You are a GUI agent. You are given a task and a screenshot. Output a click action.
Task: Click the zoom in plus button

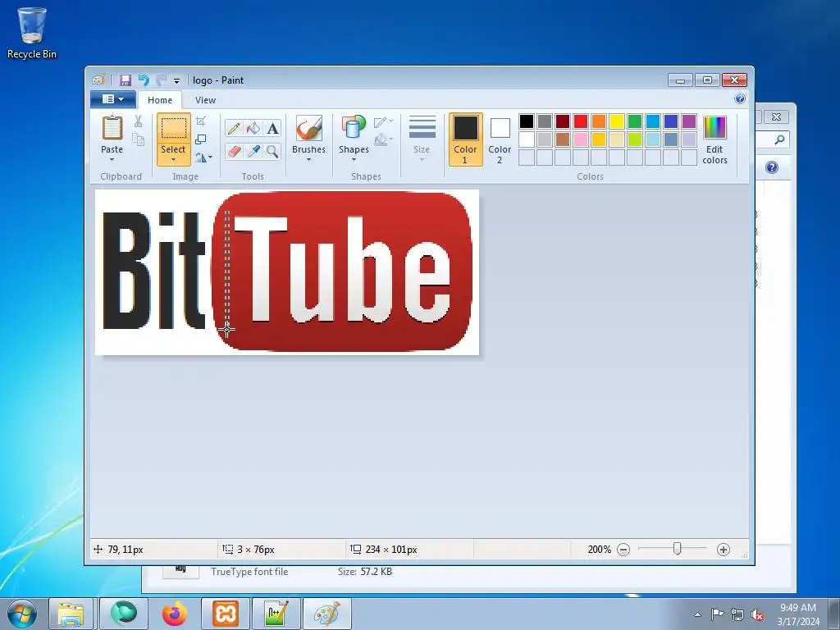click(724, 549)
